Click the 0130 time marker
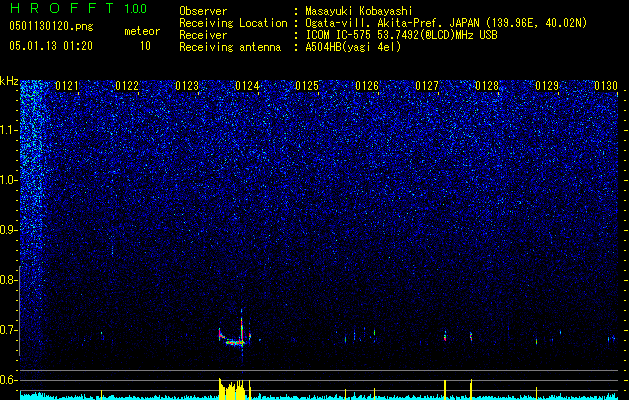629x400 pixels. [606, 86]
